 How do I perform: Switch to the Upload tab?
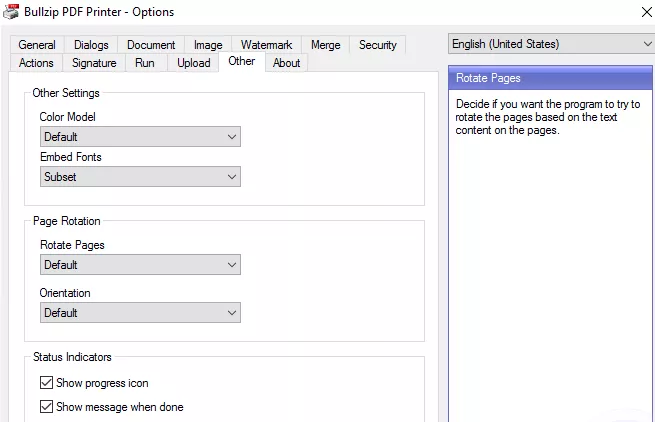[x=193, y=63]
